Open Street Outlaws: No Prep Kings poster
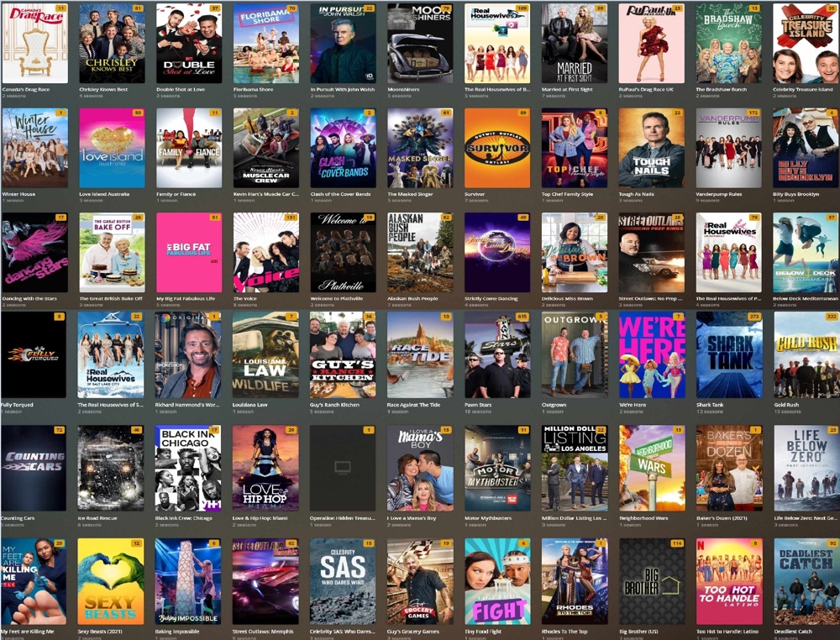The image size is (840, 640). click(652, 252)
